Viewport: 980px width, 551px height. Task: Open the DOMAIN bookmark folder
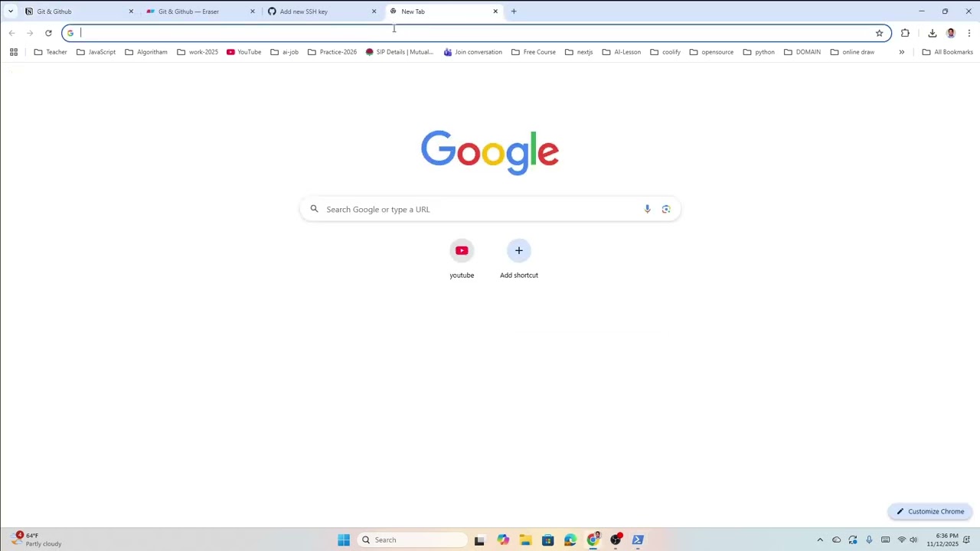pyautogui.click(x=802, y=52)
